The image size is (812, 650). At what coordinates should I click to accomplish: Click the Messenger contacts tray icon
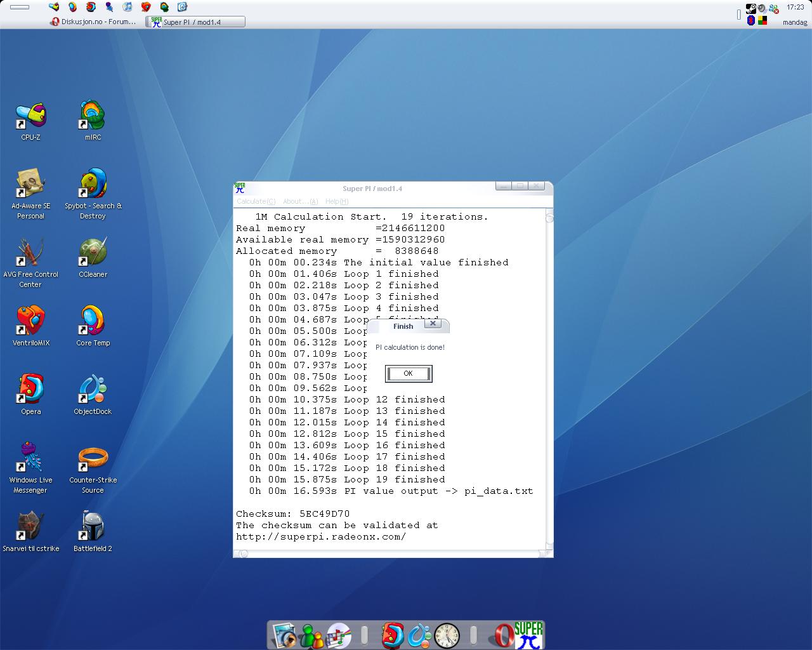click(773, 9)
